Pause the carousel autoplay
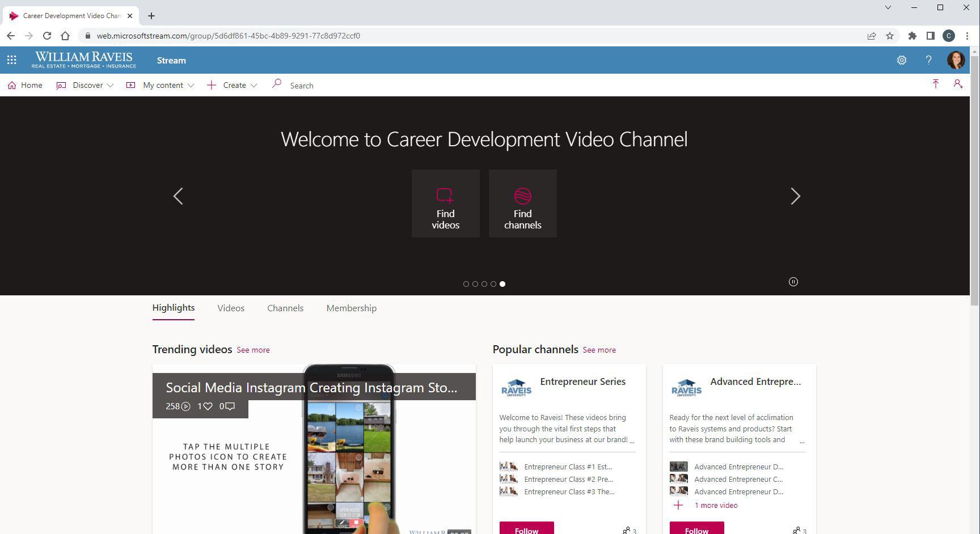 (x=793, y=282)
